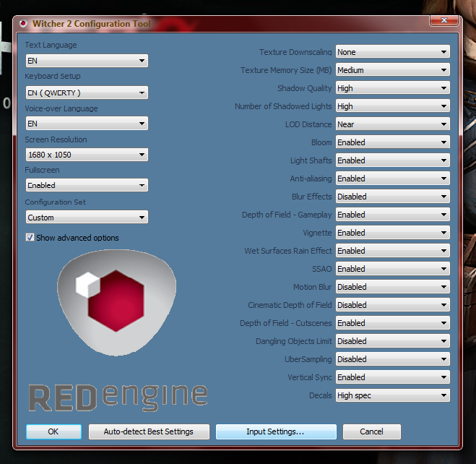Open the Depth of Field - Cutscenes dropdown
This screenshot has height=464, width=476.
393,323
